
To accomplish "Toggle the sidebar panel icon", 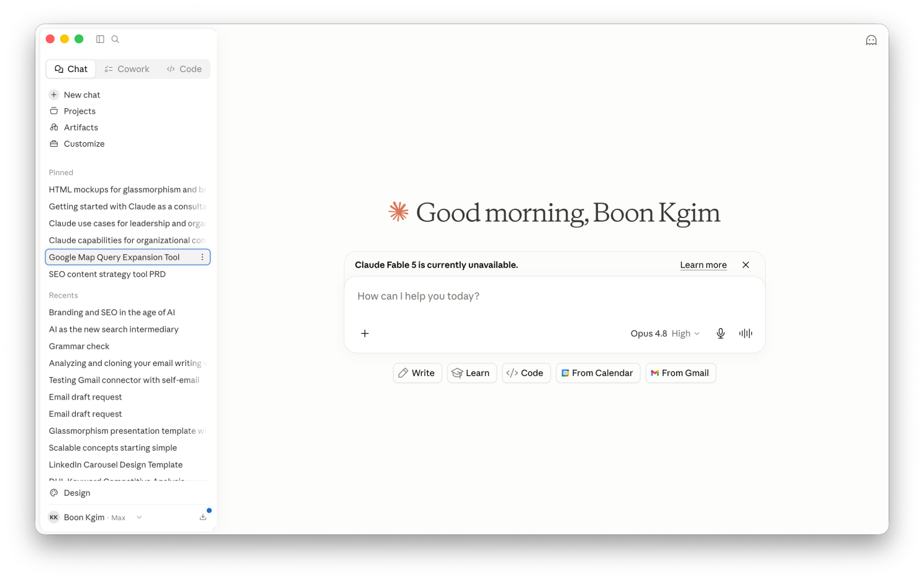I will pyautogui.click(x=100, y=39).
